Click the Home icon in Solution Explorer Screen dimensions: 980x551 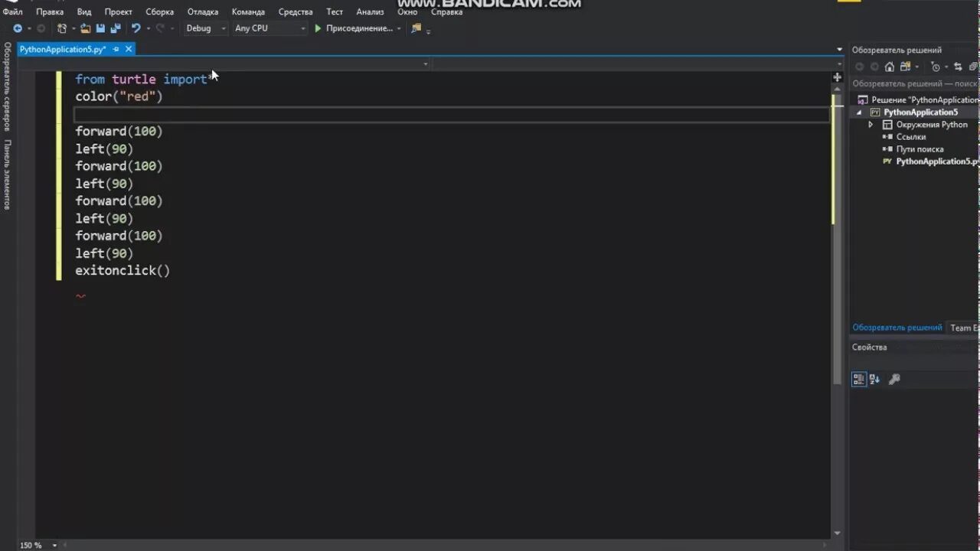(x=889, y=67)
